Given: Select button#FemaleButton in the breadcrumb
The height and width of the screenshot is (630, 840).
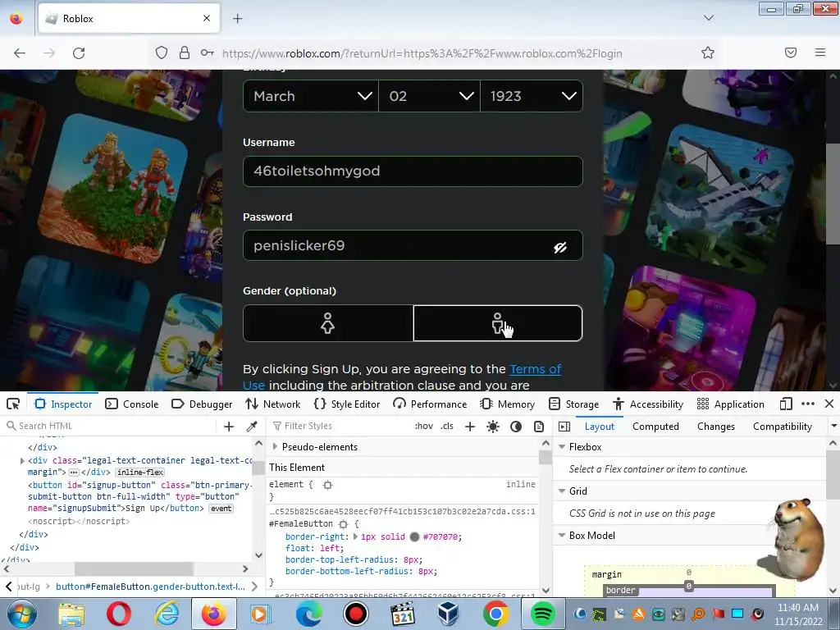Looking at the screenshot, I should tap(151, 587).
